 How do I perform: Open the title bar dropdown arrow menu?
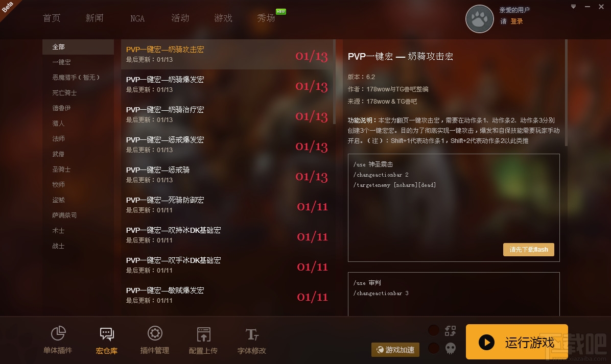pyautogui.click(x=573, y=7)
